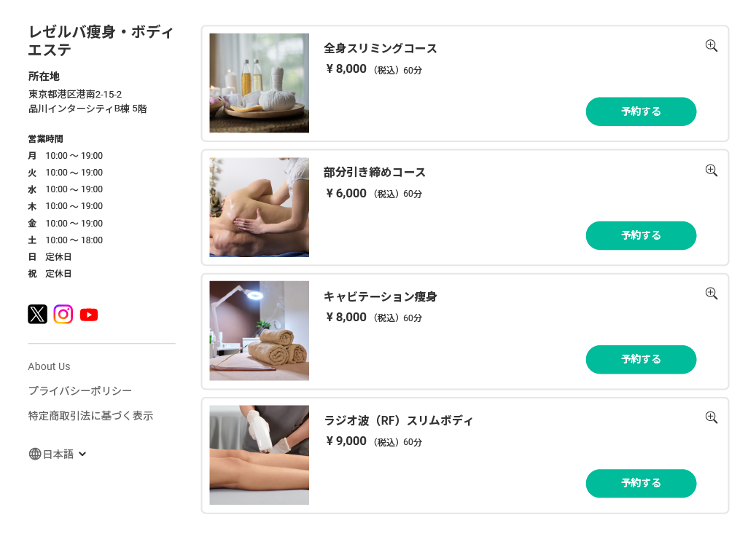The width and height of the screenshot is (756, 539).
Task: Open the X (Twitter) social icon
Action: [37, 314]
